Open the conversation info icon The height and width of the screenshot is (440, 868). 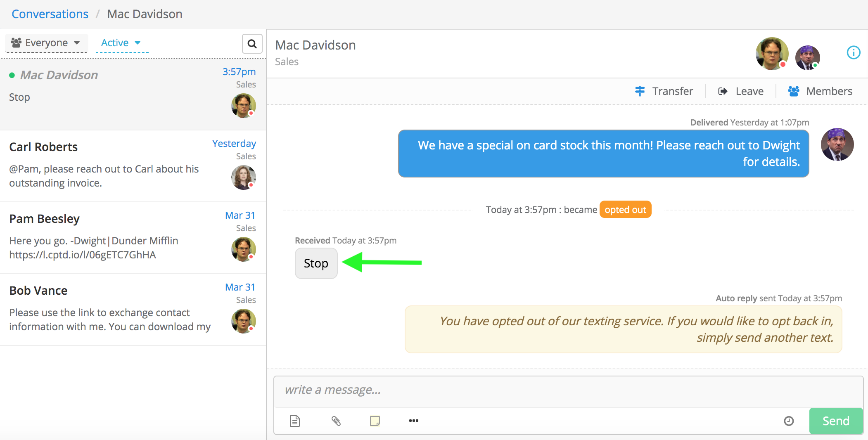tap(853, 52)
